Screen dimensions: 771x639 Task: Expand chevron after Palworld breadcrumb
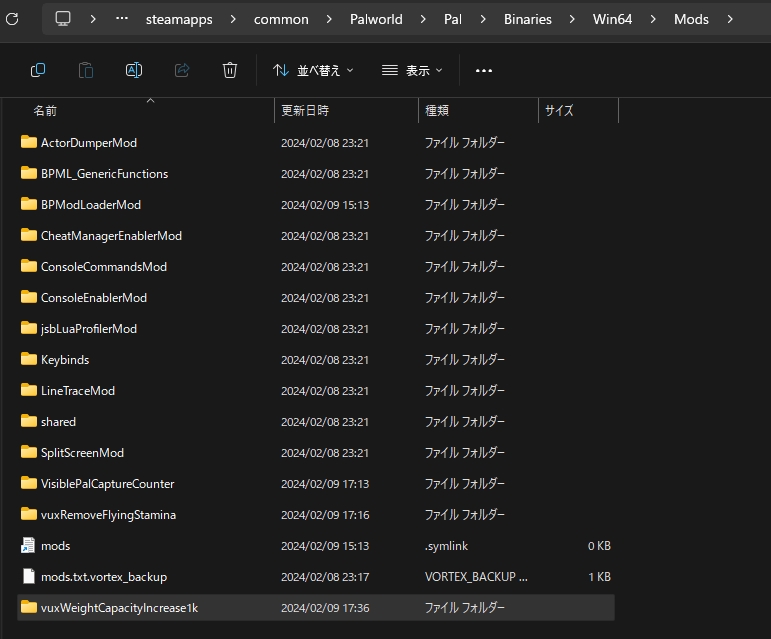click(423, 19)
